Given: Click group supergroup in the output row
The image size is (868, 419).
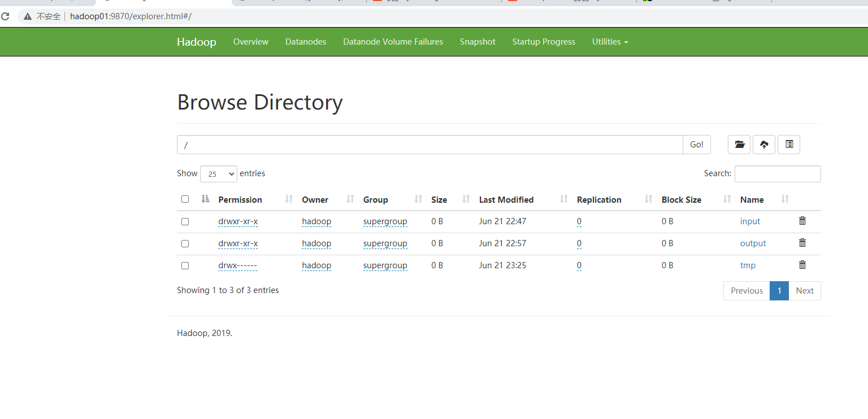Looking at the screenshot, I should click(x=385, y=243).
